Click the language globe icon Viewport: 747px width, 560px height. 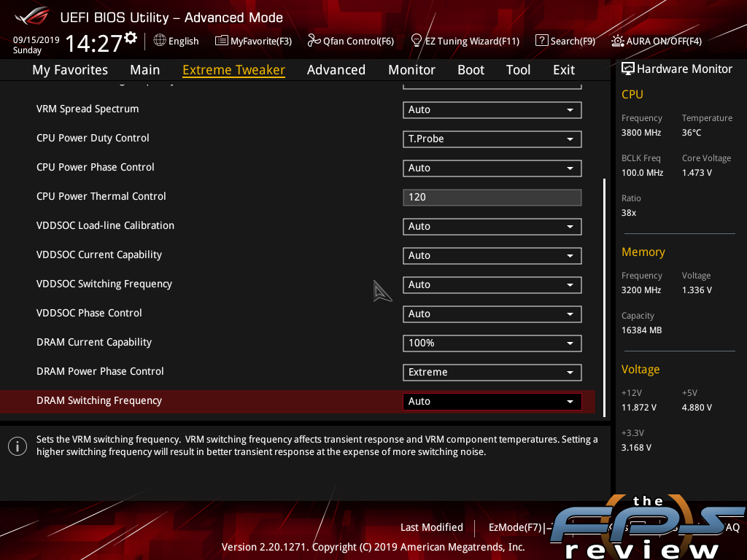(x=160, y=41)
